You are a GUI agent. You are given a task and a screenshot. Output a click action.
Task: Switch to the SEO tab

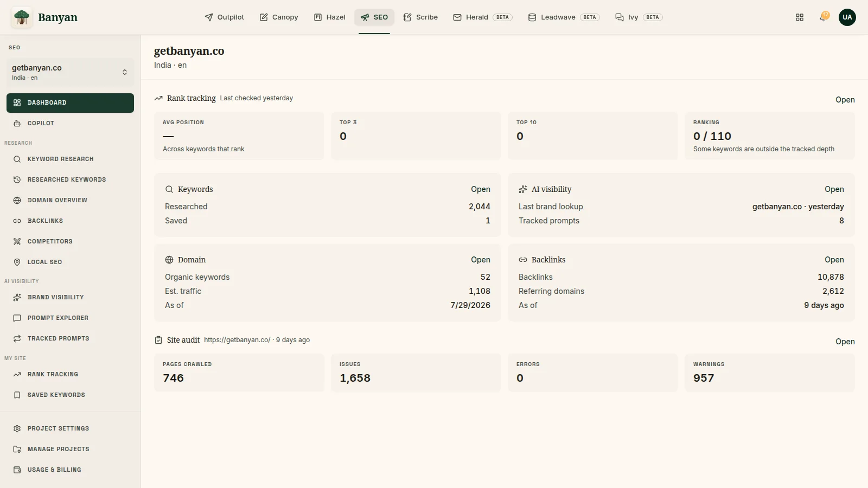tap(374, 17)
